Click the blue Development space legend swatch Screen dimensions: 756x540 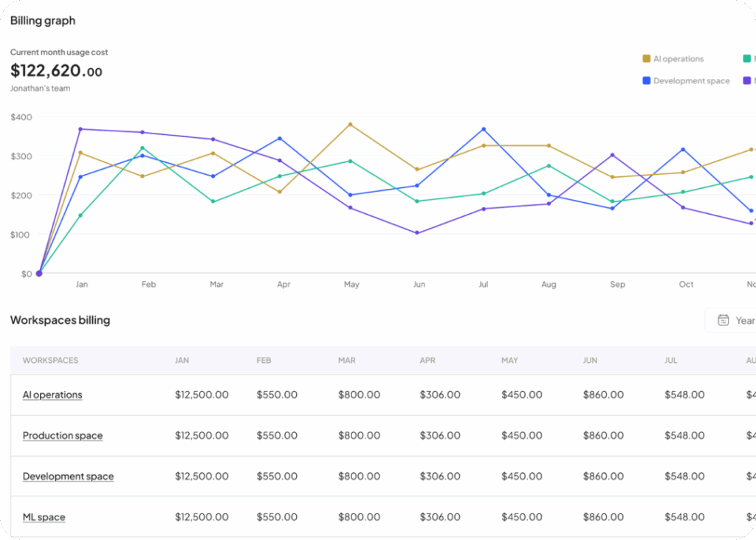tap(647, 81)
